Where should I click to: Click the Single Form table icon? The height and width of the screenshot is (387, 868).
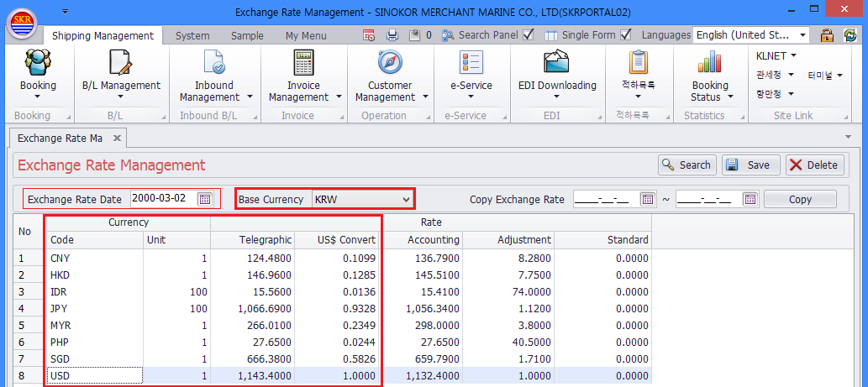click(551, 35)
